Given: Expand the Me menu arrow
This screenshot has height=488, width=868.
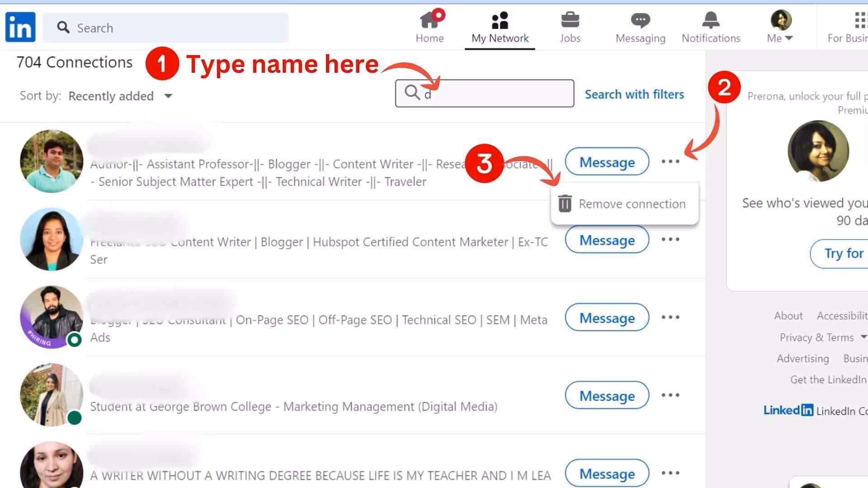Looking at the screenshot, I should [x=789, y=38].
